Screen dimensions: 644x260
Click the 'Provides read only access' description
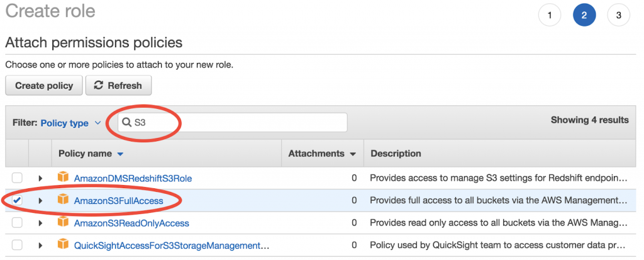tap(499, 223)
